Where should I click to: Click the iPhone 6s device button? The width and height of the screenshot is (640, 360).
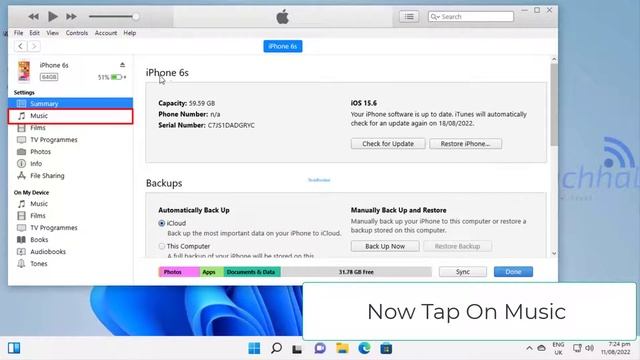coord(282,46)
